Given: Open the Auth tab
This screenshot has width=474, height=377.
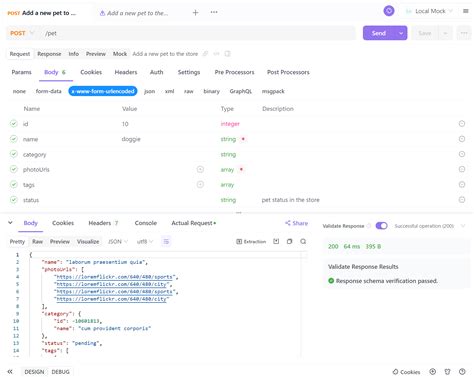Looking at the screenshot, I should pos(157,72).
